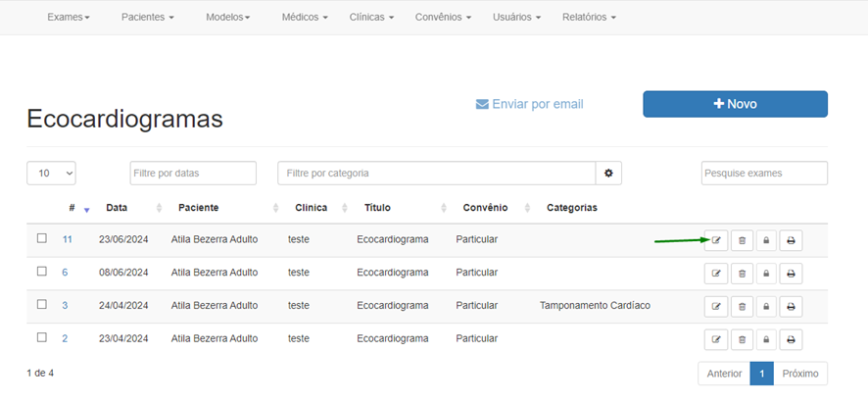This screenshot has width=868, height=403.
Task: Click the Categorias column header
Action: point(572,208)
